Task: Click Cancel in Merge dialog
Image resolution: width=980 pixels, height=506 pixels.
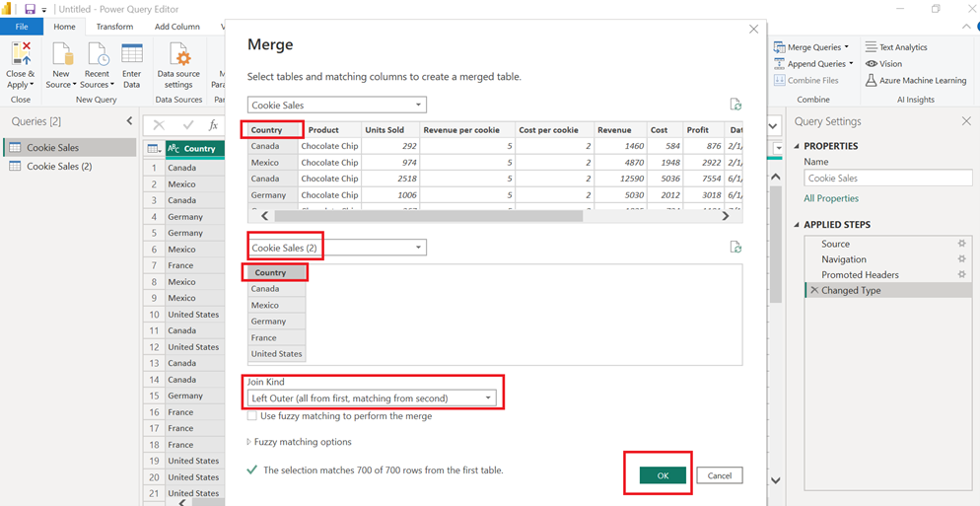Action: (720, 475)
